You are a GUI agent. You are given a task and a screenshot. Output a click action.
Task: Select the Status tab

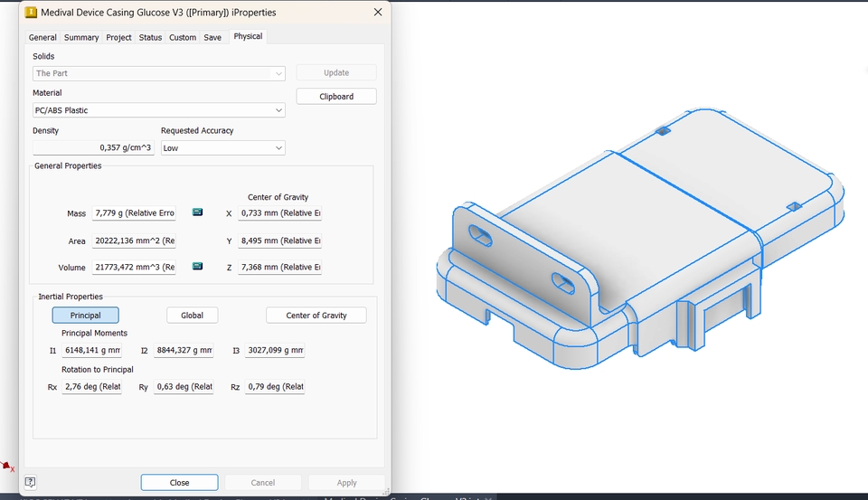click(x=150, y=37)
